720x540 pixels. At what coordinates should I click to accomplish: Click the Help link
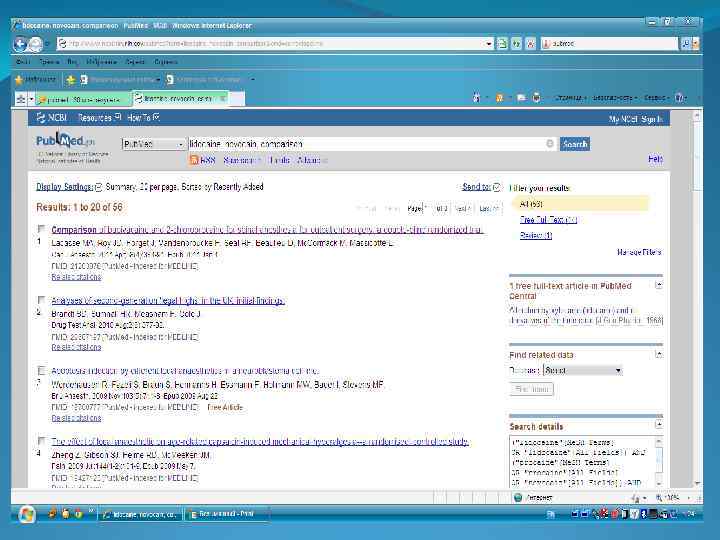(x=655, y=159)
